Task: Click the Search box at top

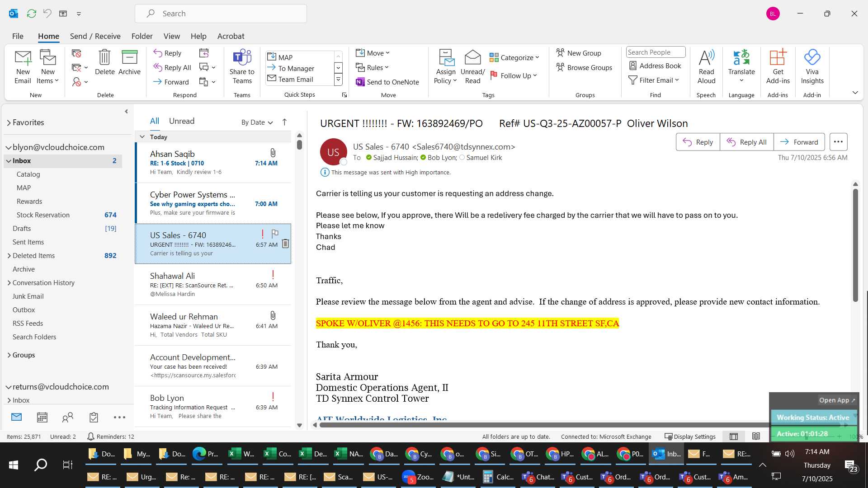Action: (221, 14)
